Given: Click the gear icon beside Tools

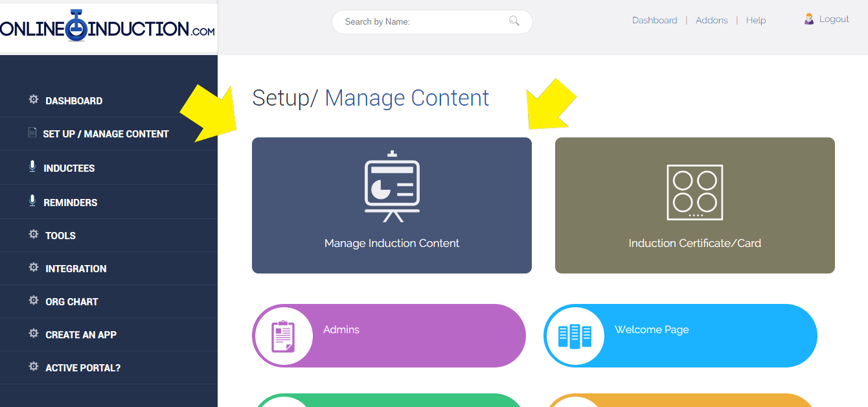Looking at the screenshot, I should [x=34, y=235].
